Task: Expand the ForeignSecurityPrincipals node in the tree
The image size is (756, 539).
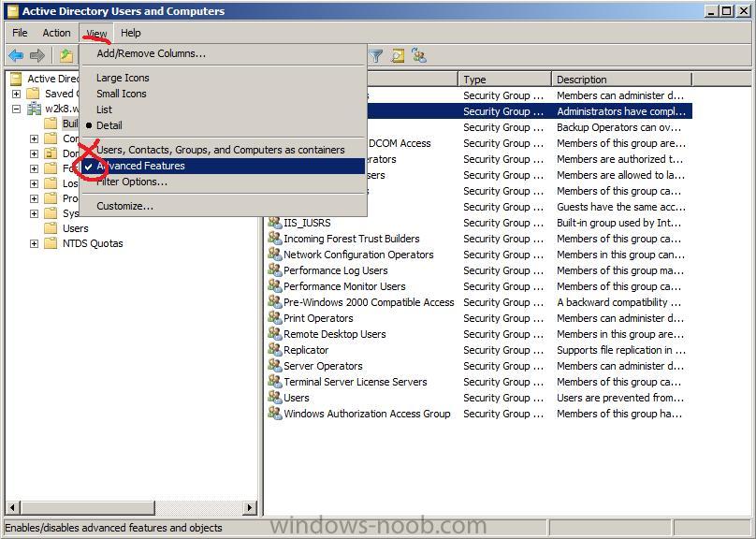Action: point(34,168)
